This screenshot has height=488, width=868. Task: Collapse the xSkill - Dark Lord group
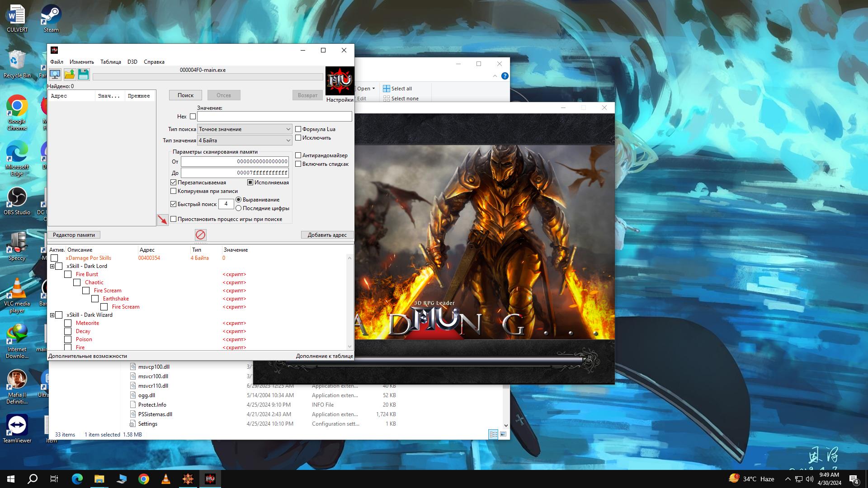(x=52, y=266)
